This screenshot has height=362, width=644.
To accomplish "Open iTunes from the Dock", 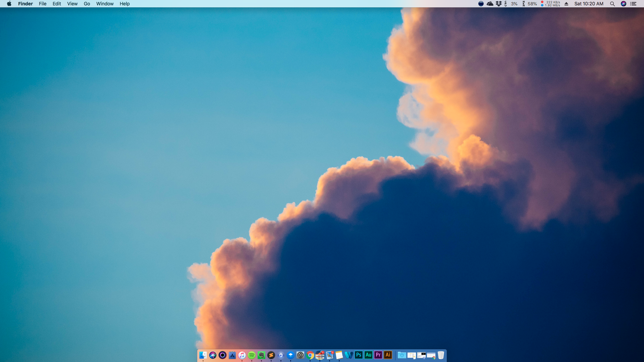I will click(242, 355).
